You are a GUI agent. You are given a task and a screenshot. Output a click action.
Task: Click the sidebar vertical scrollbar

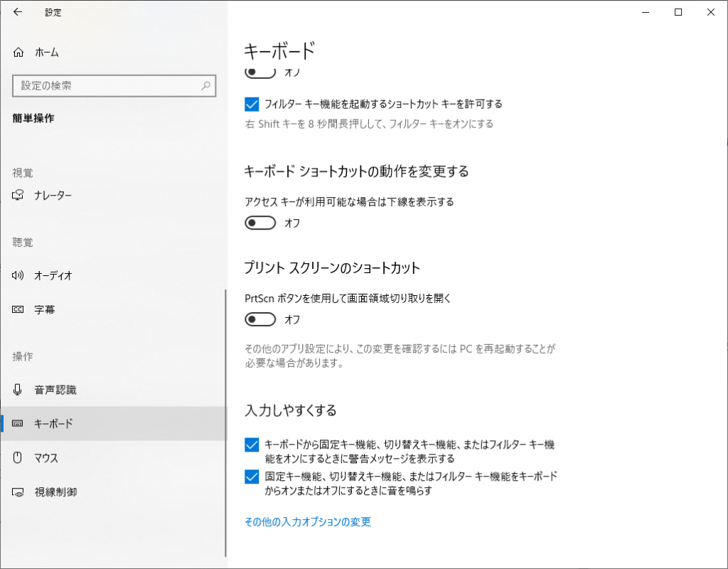coord(225,422)
